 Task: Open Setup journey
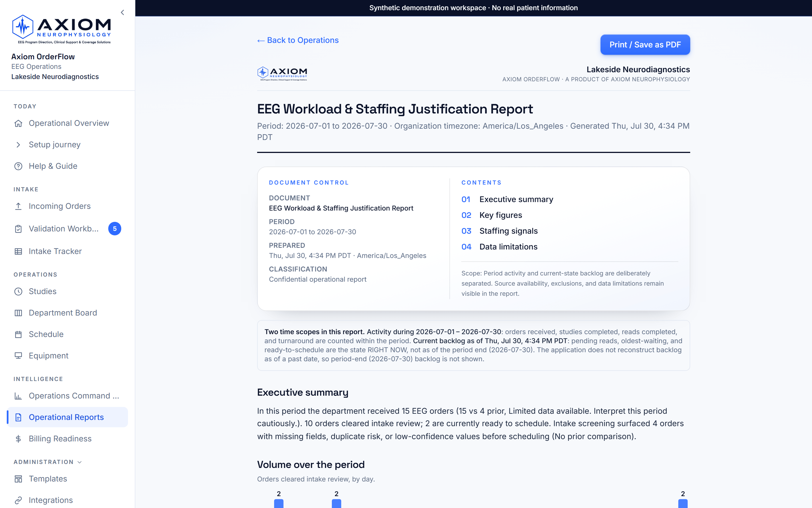[67, 145]
